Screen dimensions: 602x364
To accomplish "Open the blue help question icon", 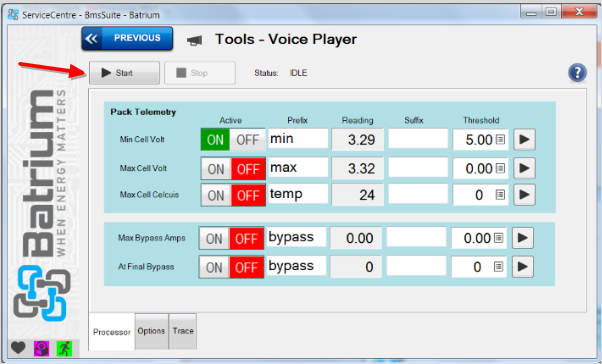I will point(577,73).
